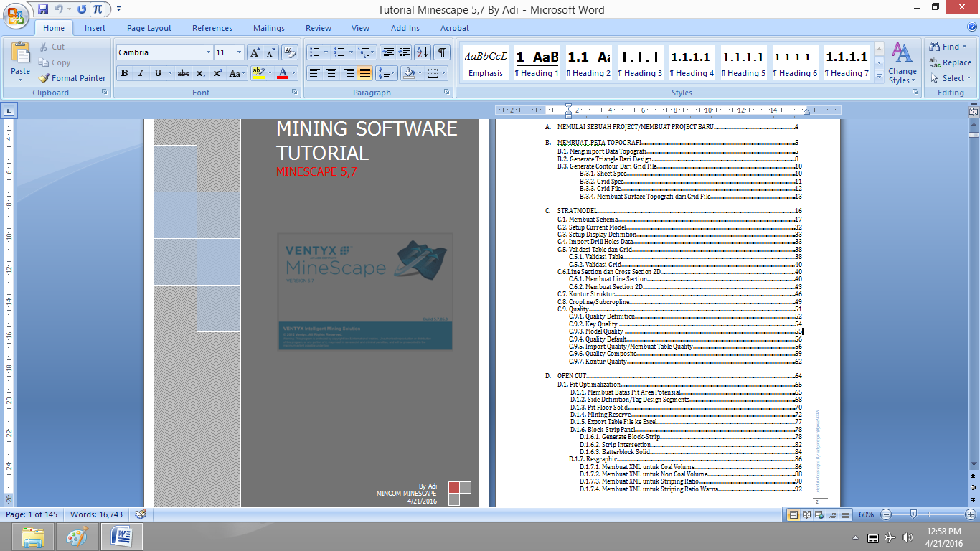This screenshot has width=980, height=551.
Task: Apply the Heading 1 style
Action: [537, 63]
